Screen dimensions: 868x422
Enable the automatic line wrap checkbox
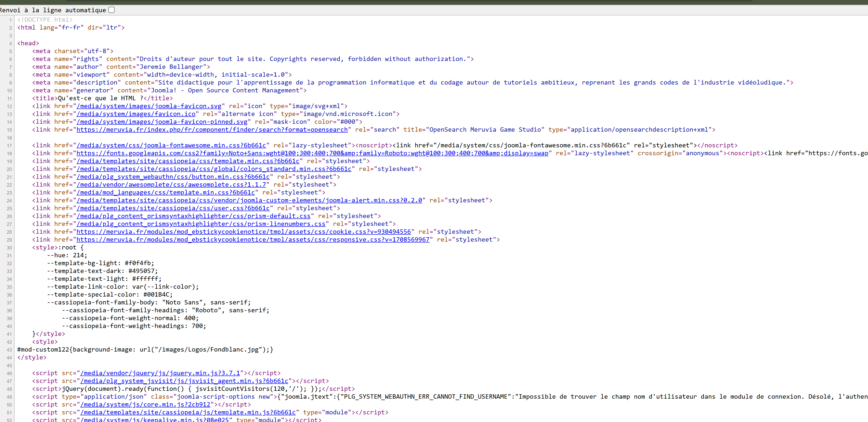112,10
